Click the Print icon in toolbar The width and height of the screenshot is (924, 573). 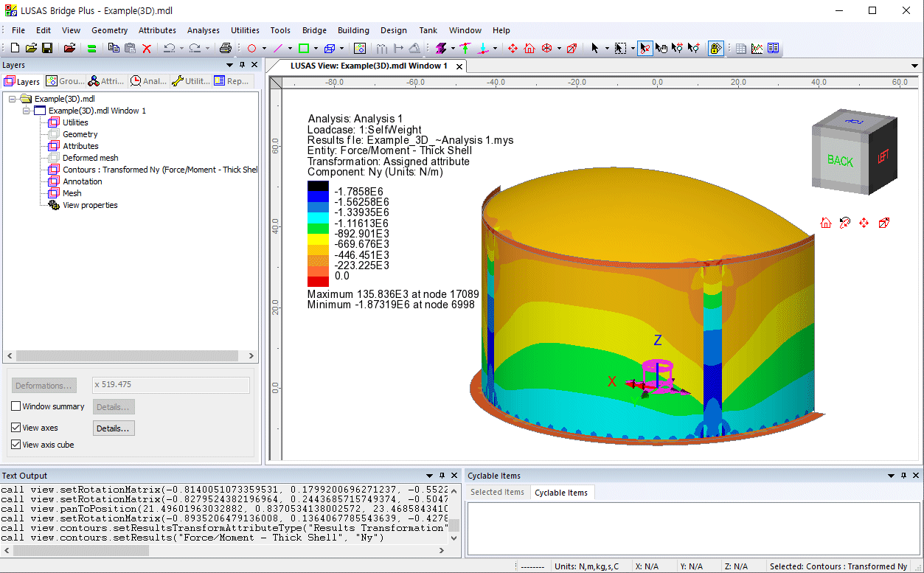click(226, 49)
